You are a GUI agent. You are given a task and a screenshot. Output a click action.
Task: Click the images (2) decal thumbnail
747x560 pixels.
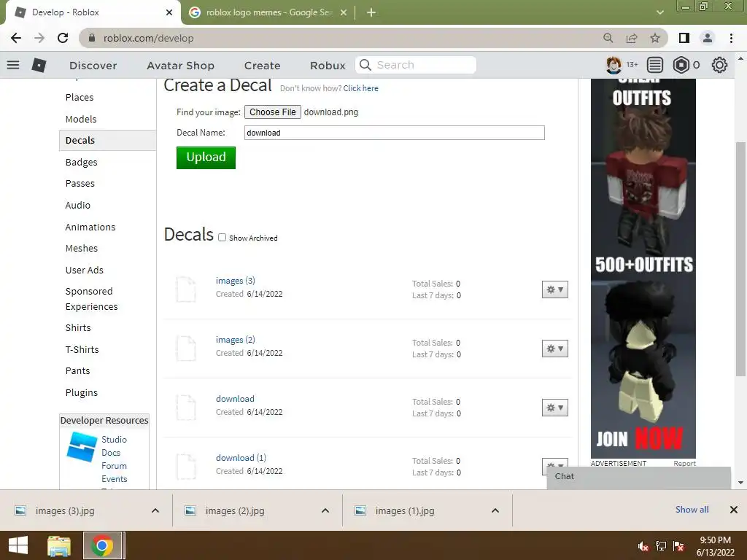tap(186, 348)
